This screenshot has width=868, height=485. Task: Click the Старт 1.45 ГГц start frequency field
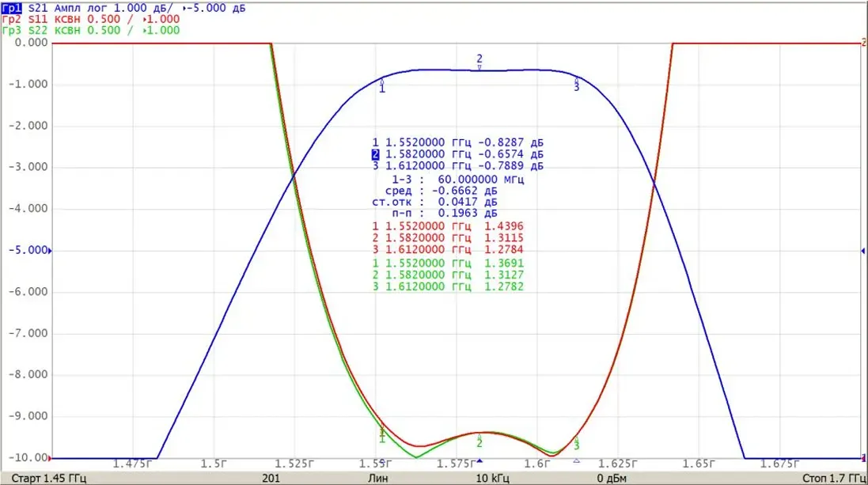(49, 479)
